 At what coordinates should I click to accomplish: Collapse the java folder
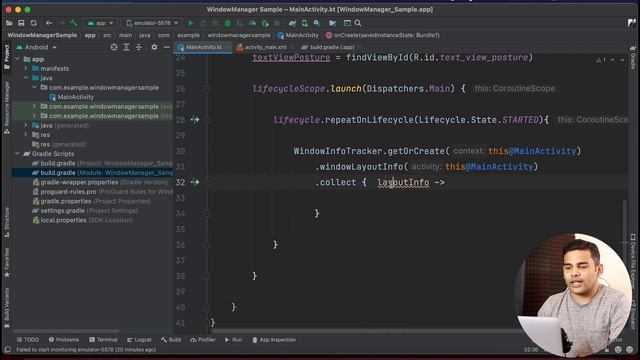[x=26, y=78]
